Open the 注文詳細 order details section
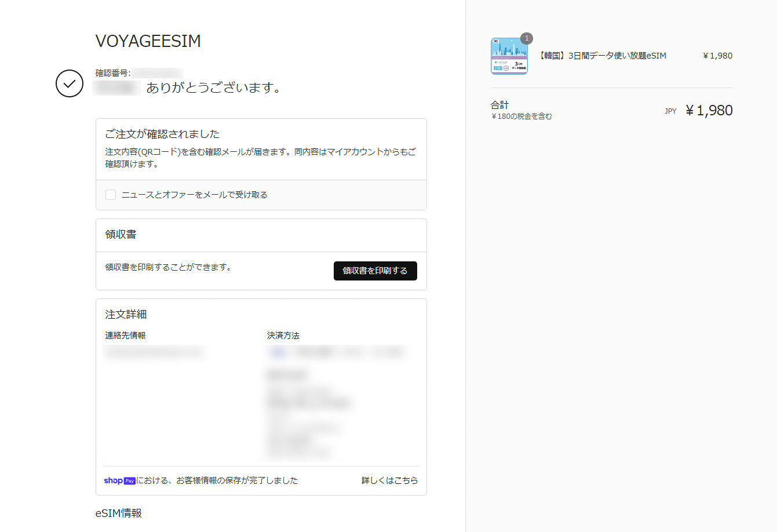Viewport: 777px width, 532px height. [125, 314]
